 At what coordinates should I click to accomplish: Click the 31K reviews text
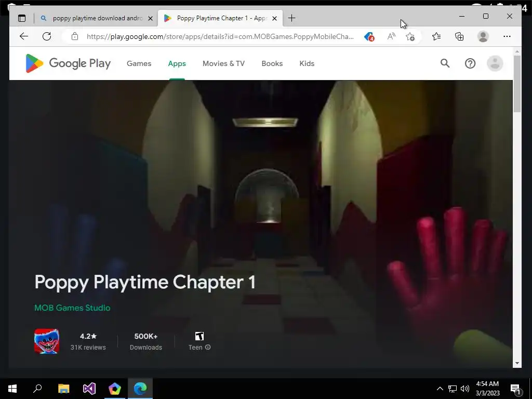(88, 348)
